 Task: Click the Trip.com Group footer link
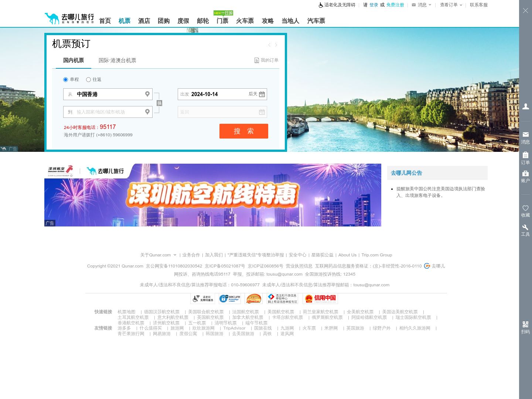[377, 255]
